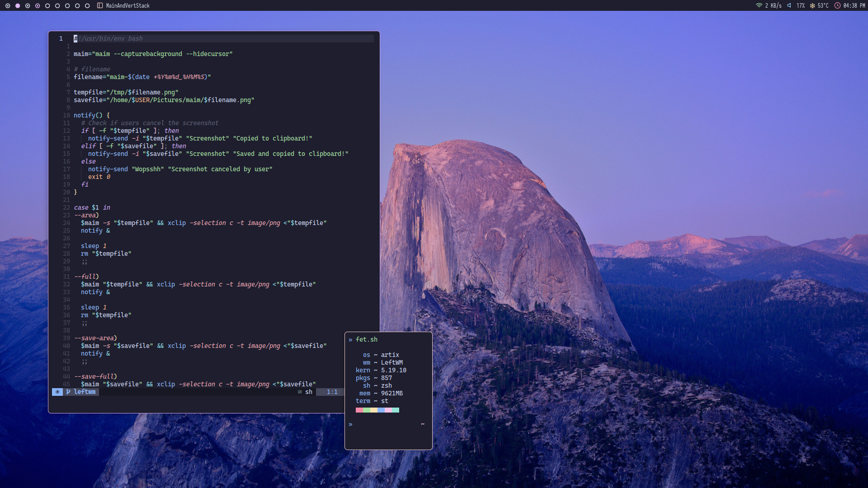Click the green Wi-Fi network icon
This screenshot has width=868, height=488.
pos(759,5)
